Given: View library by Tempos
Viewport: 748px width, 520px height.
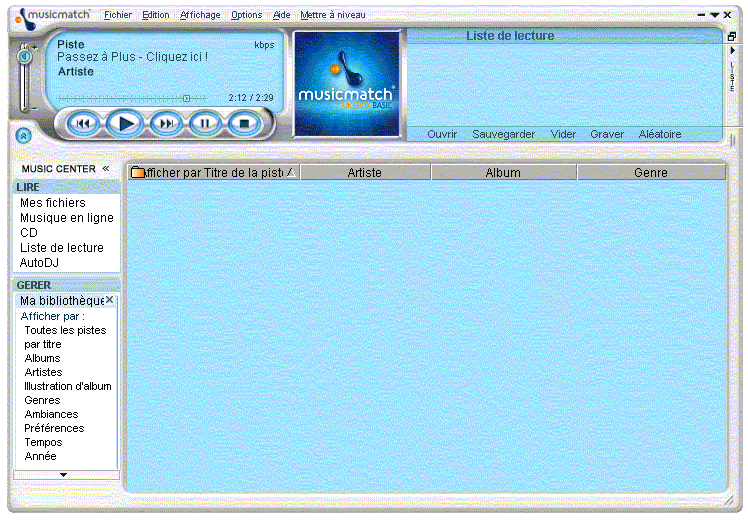Looking at the screenshot, I should tap(43, 442).
